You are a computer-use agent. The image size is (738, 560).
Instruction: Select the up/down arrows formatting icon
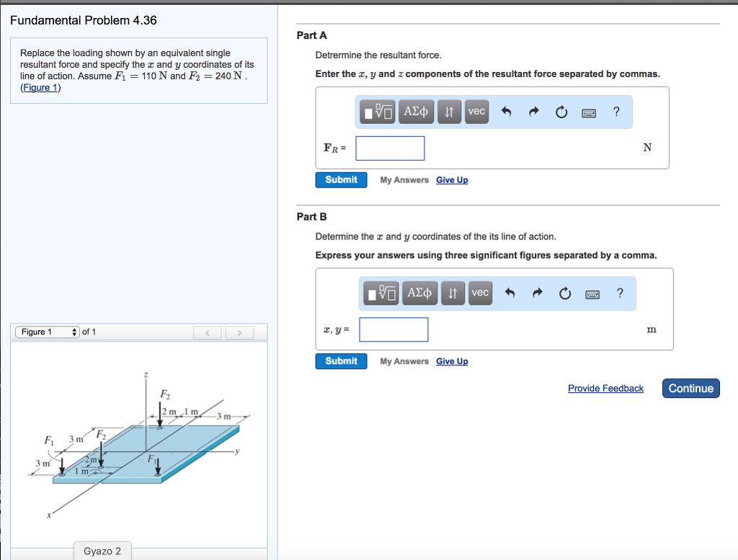[x=448, y=112]
